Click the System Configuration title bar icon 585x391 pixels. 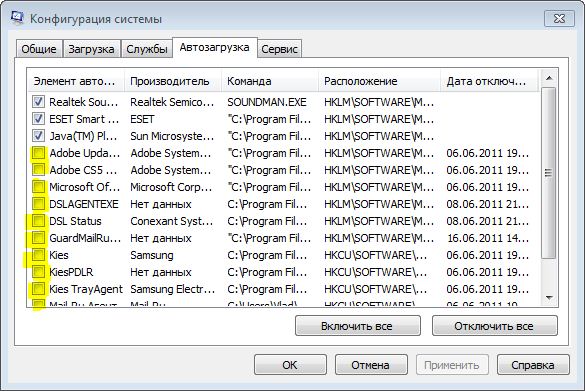pos(17,18)
